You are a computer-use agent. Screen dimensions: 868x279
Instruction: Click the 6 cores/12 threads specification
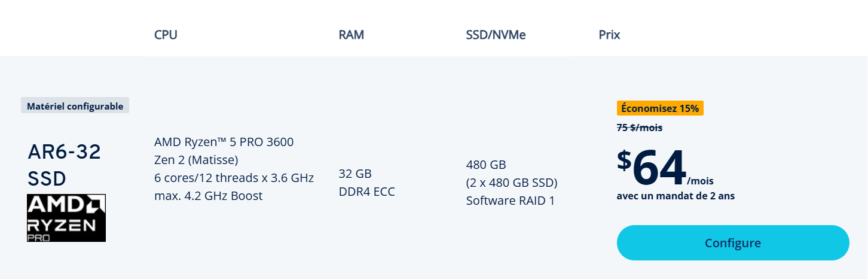pos(234,178)
